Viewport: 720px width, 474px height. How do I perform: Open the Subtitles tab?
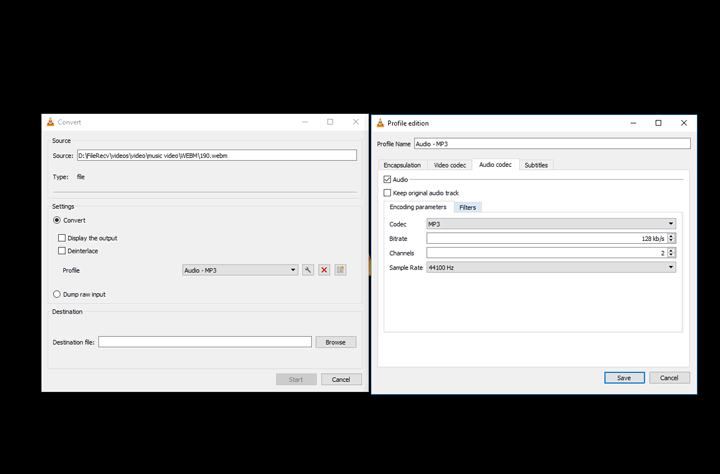click(536, 165)
